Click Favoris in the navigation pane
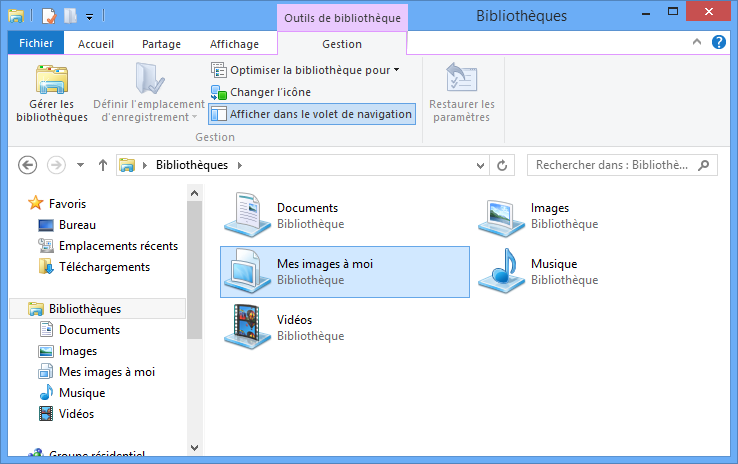The height and width of the screenshot is (464, 738). (67, 204)
